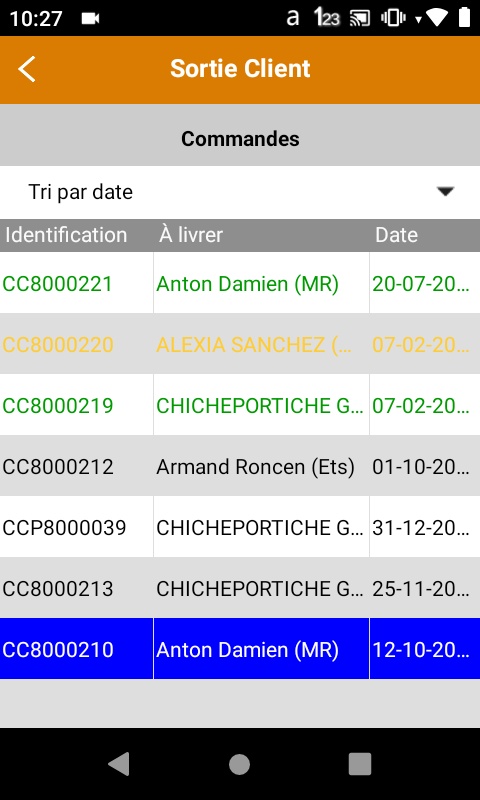Tap the Android recent apps square
The image size is (480, 800).
(x=360, y=764)
